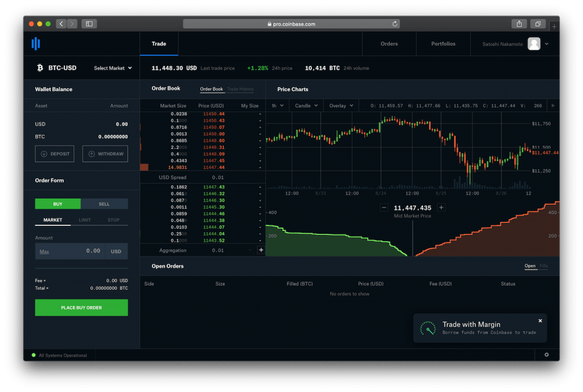
Task: Click the 11,448.30 USD last trade price
Action: point(174,68)
